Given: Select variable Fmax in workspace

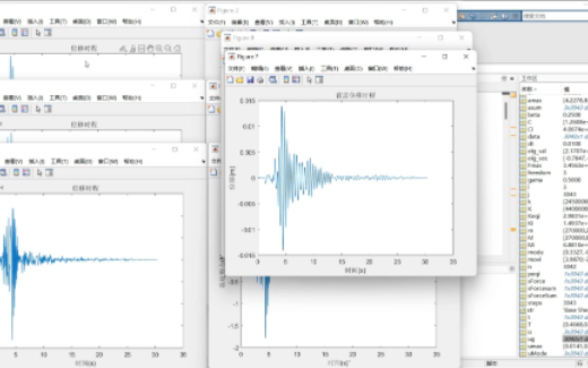Looking at the screenshot, I should pos(535,165).
